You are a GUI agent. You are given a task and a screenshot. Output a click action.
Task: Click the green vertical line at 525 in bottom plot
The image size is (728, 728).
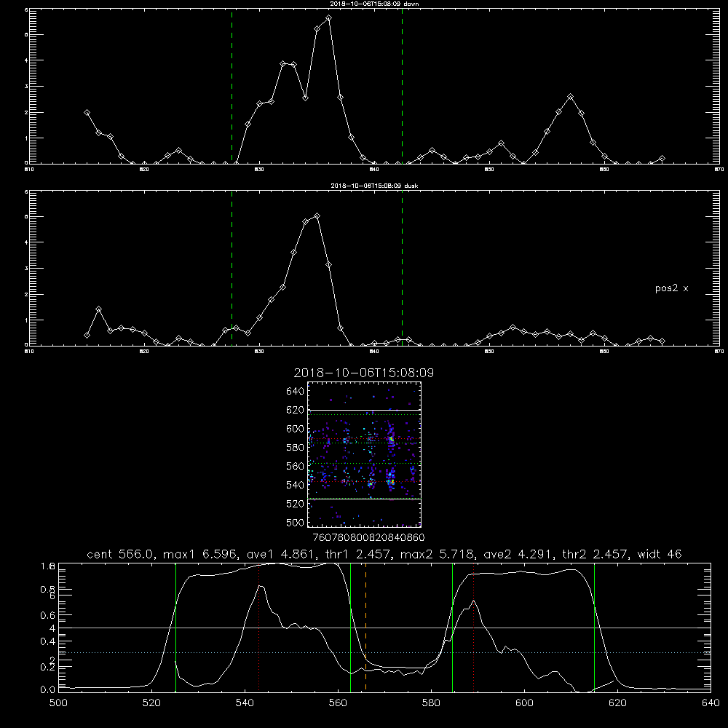point(176,628)
